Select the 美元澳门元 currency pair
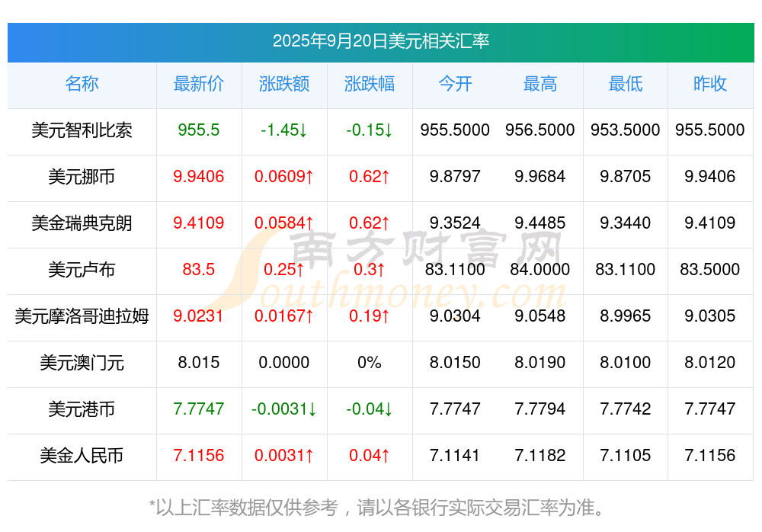762x532 pixels. point(82,363)
